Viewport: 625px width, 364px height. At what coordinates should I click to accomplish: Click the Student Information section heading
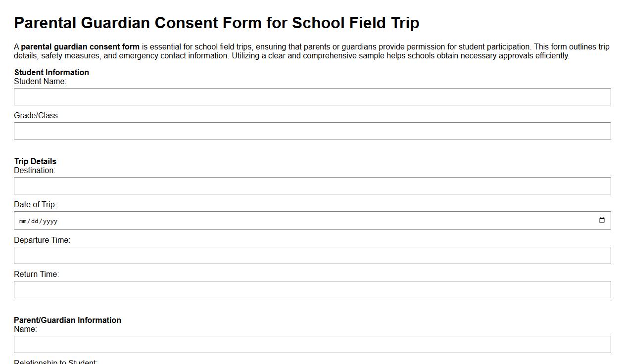(x=51, y=72)
